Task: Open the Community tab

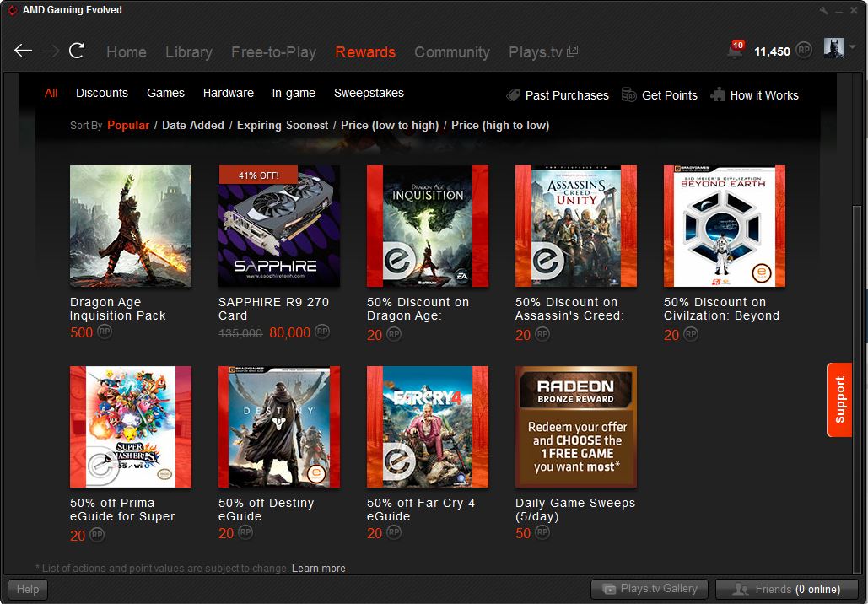Action: (x=451, y=52)
